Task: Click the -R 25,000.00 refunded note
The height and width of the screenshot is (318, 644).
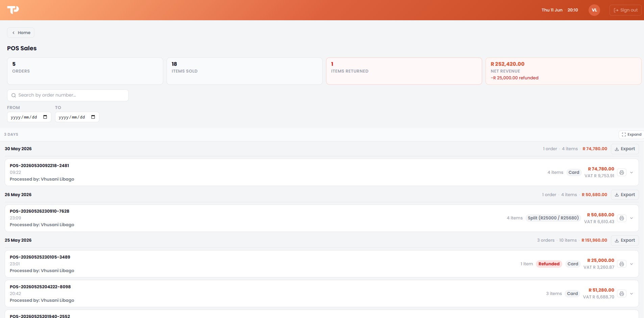Action: (515, 78)
